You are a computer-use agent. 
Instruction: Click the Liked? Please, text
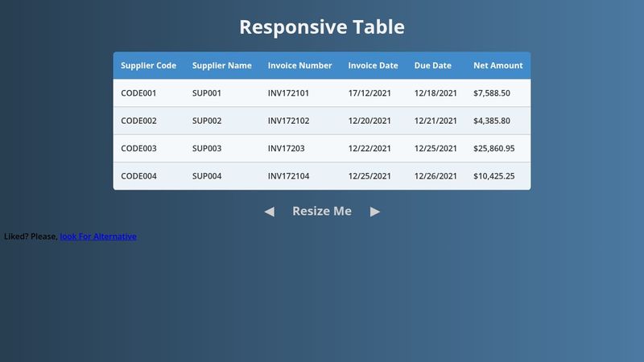point(31,237)
